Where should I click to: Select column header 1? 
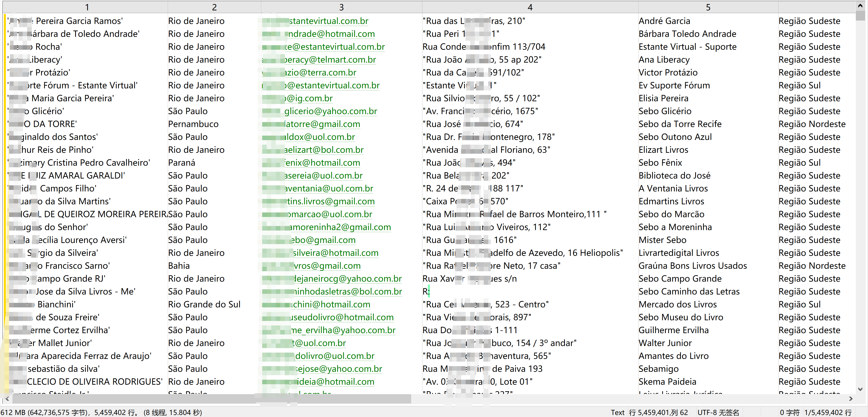[x=87, y=7]
